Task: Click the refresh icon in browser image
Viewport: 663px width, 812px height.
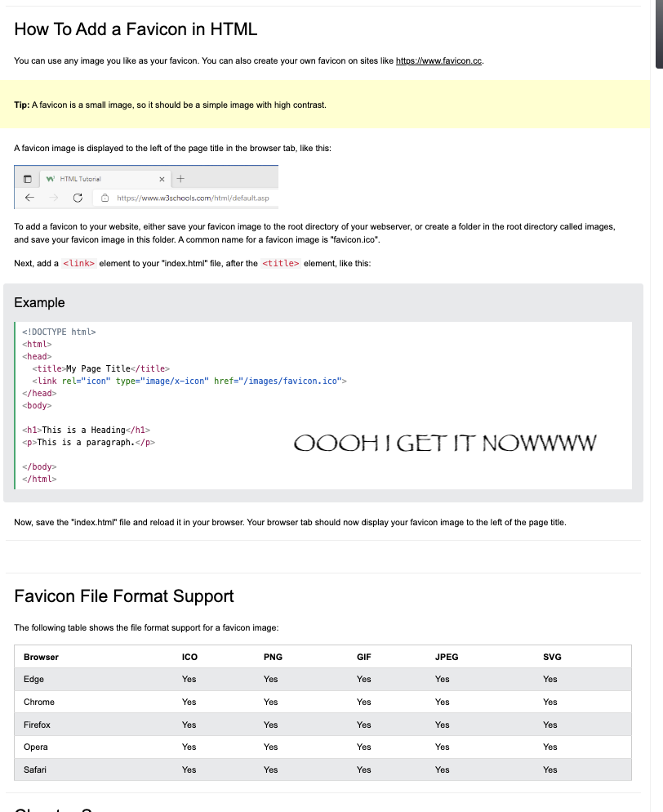Action: 78,198
